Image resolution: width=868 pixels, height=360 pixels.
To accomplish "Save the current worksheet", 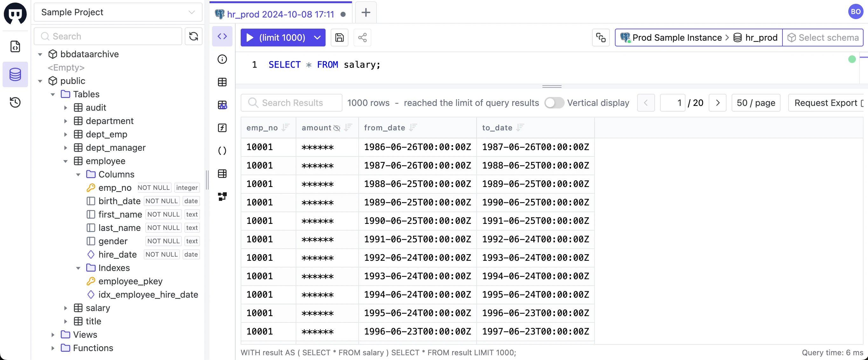I will click(x=339, y=38).
